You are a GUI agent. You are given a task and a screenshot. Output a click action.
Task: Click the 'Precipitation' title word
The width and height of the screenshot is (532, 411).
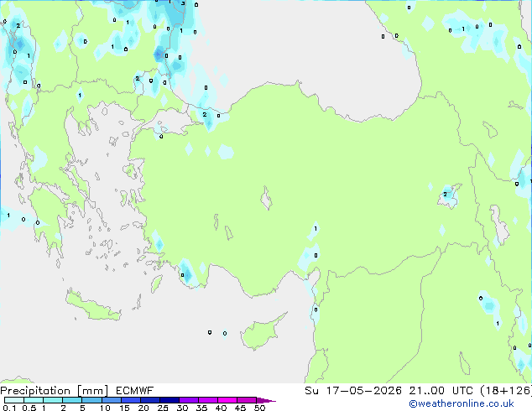click(35, 391)
